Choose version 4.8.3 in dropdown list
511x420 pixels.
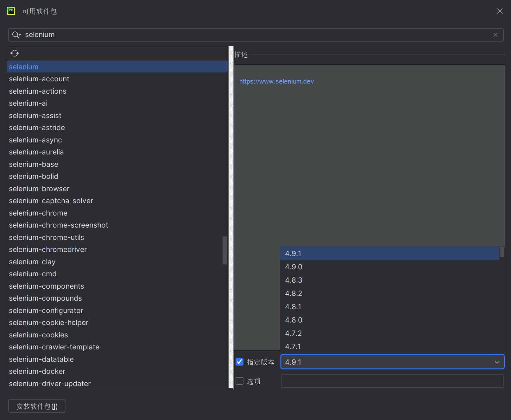click(x=390, y=280)
